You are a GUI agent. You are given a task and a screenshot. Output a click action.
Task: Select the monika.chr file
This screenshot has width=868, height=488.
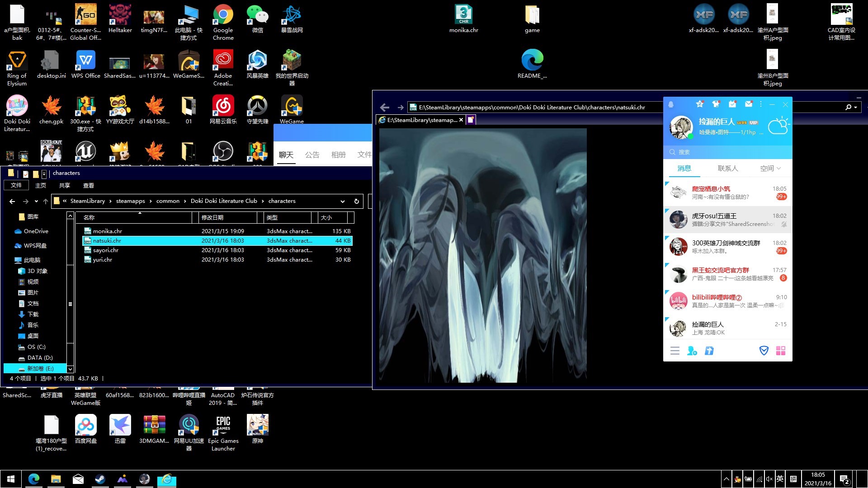pyautogui.click(x=217, y=231)
